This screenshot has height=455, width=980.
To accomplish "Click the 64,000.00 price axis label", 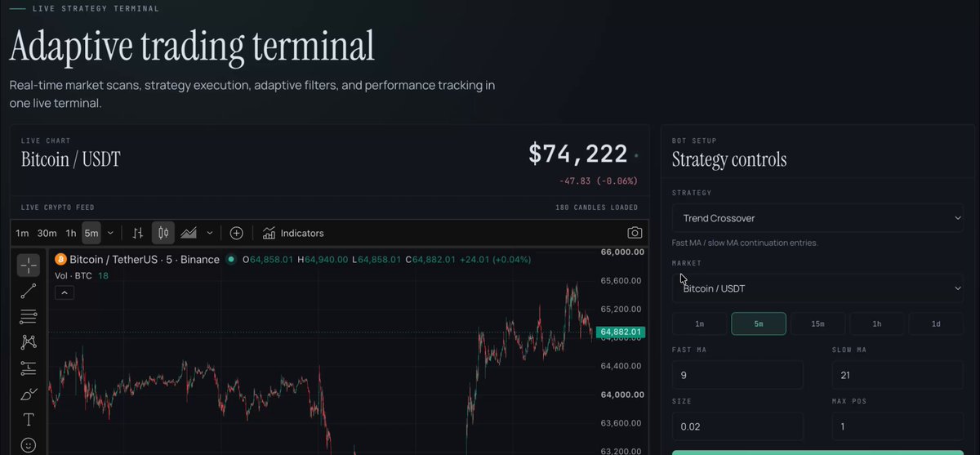I will [x=622, y=395].
